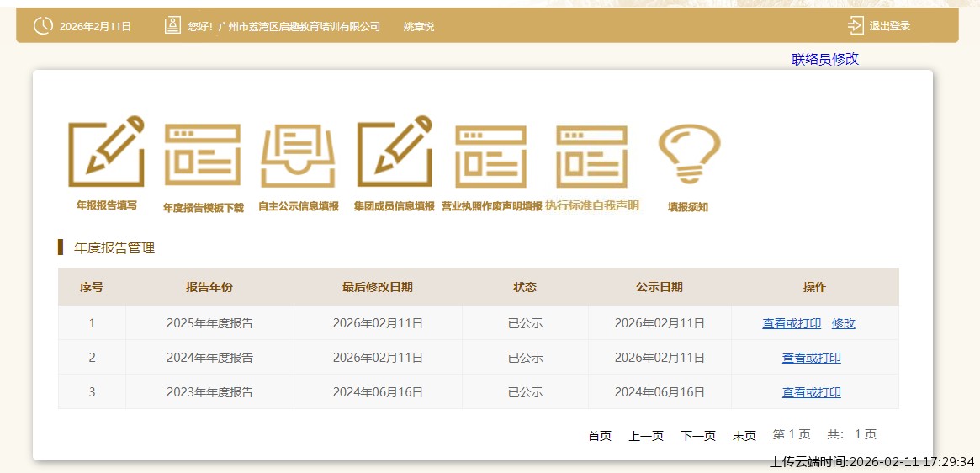This screenshot has height=473, width=980.
Task: Open 查看或打印 for the 2024 report
Action: click(811, 358)
